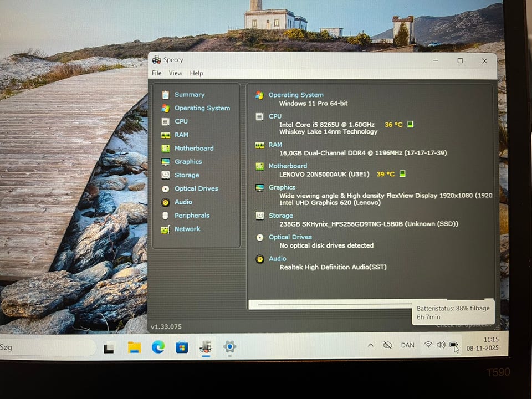Screen dimensions: 532x399
Task: Open Microsoft Store from the taskbar
Action: click(182, 347)
